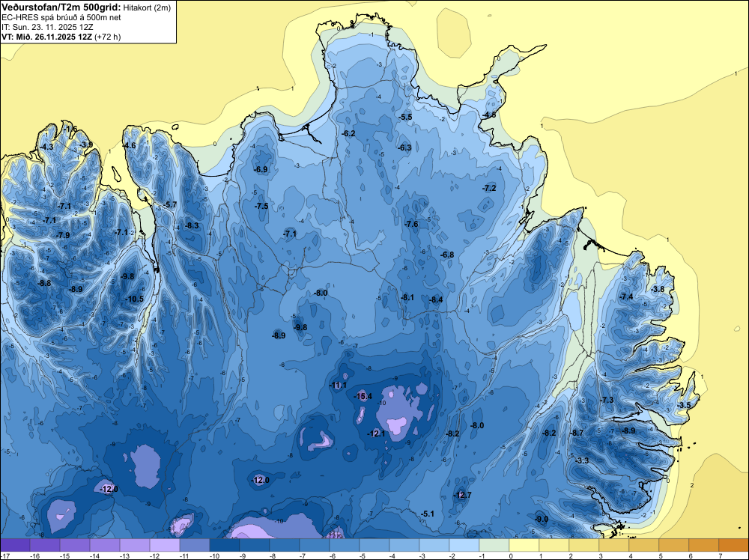
Task: Click the '-4.5' temperature label
Action: tap(489, 115)
